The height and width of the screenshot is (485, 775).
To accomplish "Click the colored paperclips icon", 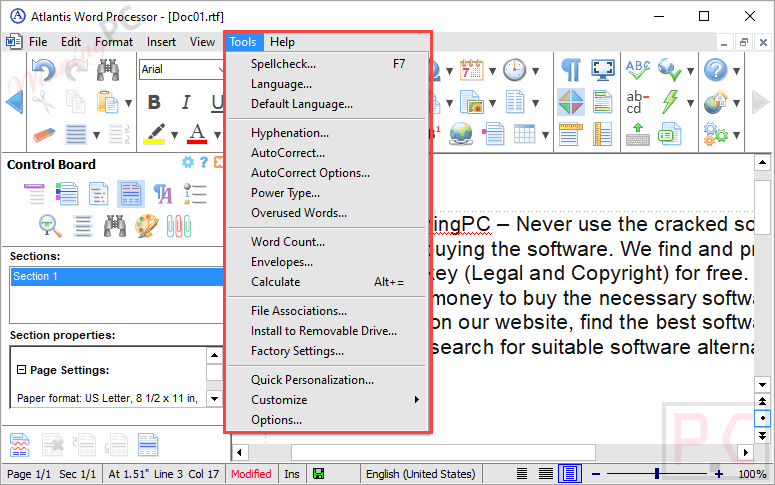I will click(x=179, y=226).
